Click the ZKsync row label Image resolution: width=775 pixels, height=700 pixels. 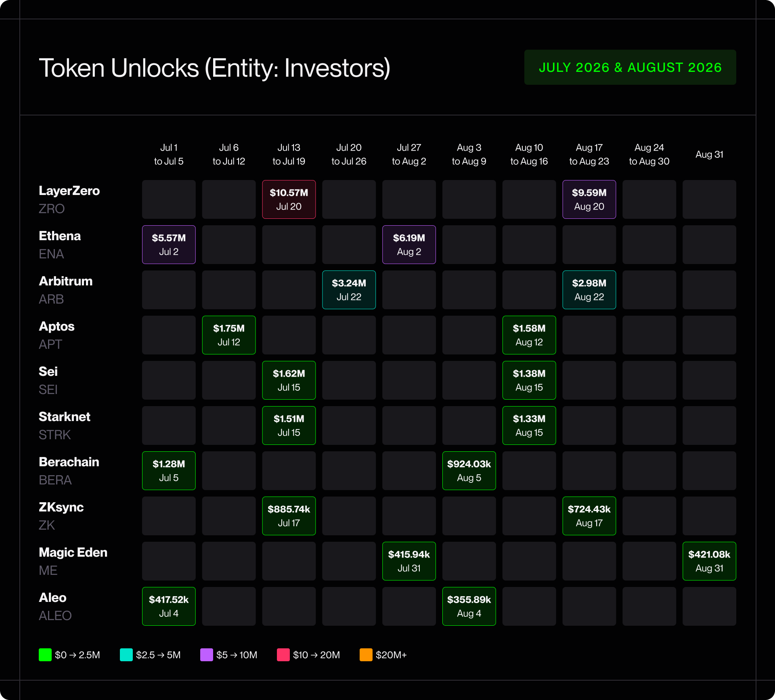click(x=61, y=507)
